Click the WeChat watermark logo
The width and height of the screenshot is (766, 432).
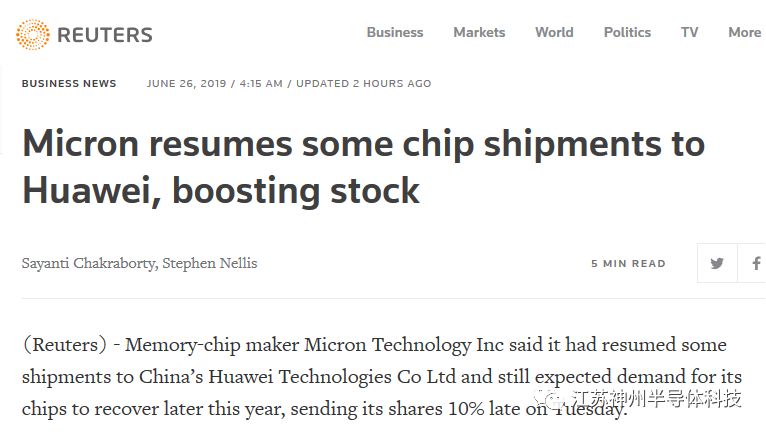click(548, 401)
